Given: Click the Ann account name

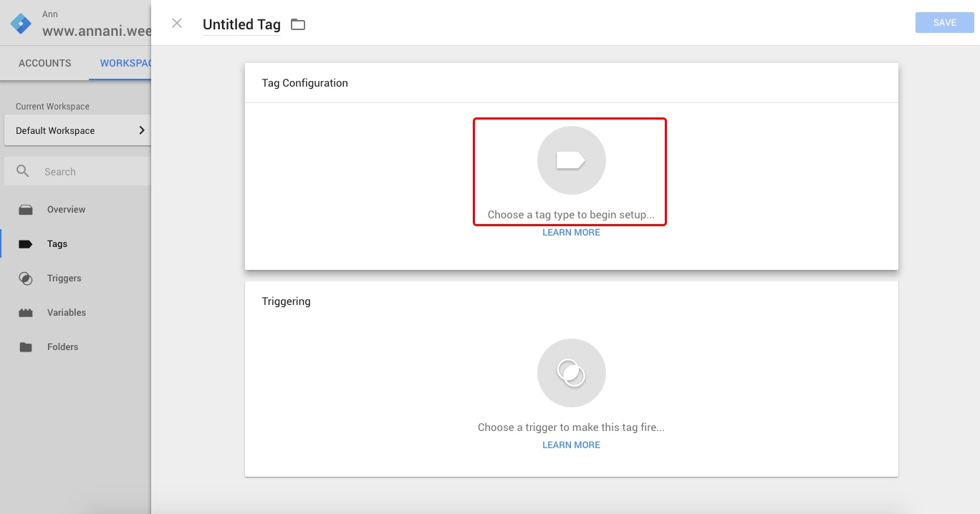Looking at the screenshot, I should tap(50, 14).
